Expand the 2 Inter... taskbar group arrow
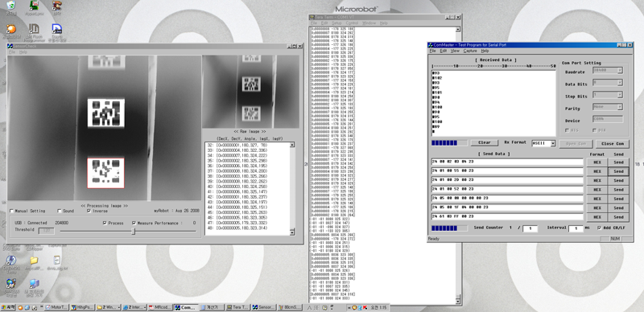The width and height of the screenshot is (644, 312). [x=145, y=307]
